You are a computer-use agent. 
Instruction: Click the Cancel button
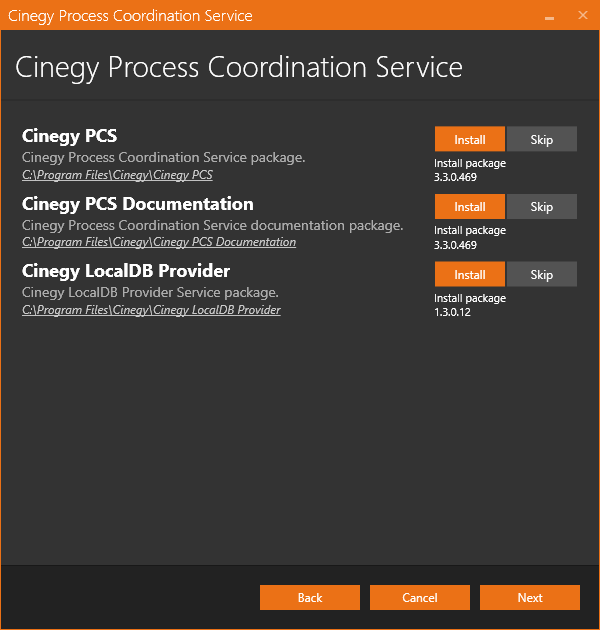pos(420,597)
